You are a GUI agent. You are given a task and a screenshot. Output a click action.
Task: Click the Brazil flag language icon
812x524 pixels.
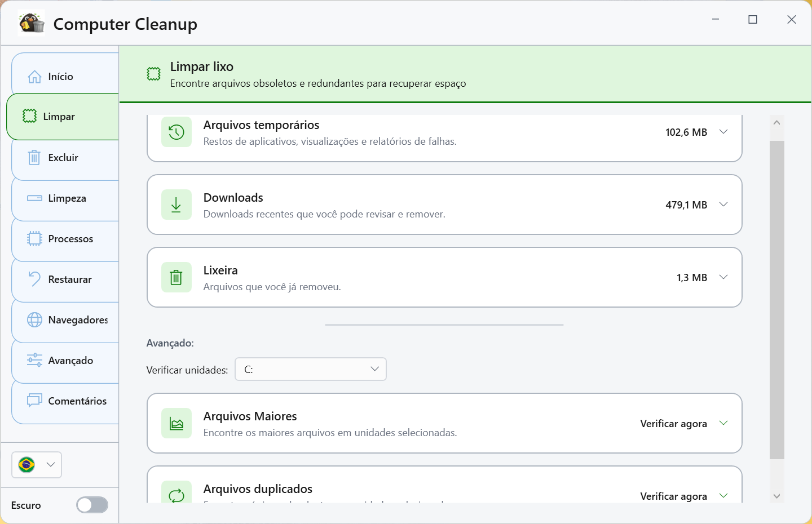(x=27, y=465)
